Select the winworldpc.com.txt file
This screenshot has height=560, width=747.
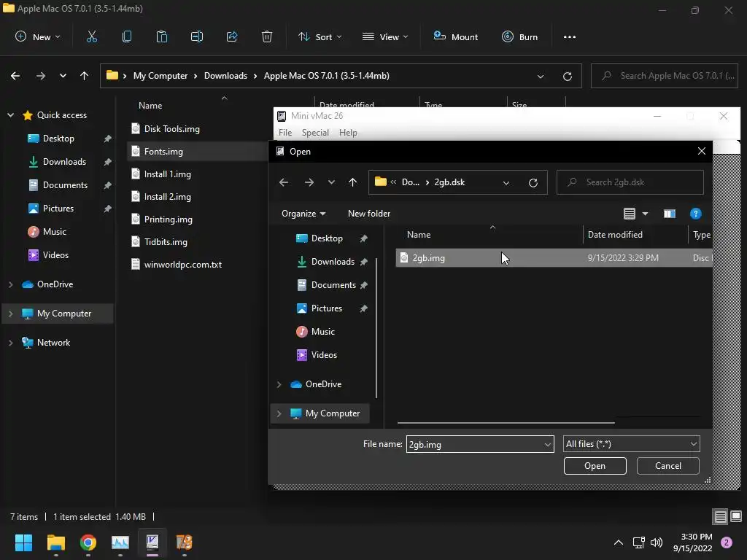tap(182, 265)
